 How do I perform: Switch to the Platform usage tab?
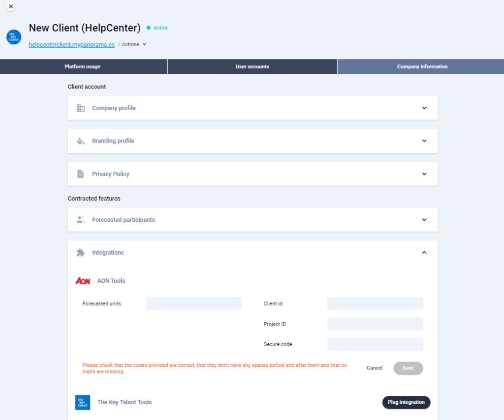coord(82,67)
